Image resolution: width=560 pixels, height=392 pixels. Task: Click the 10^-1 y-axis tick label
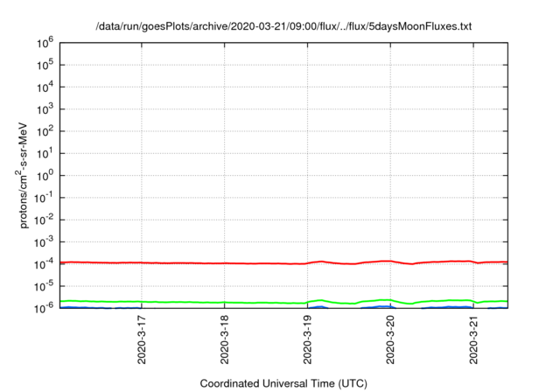click(x=43, y=198)
